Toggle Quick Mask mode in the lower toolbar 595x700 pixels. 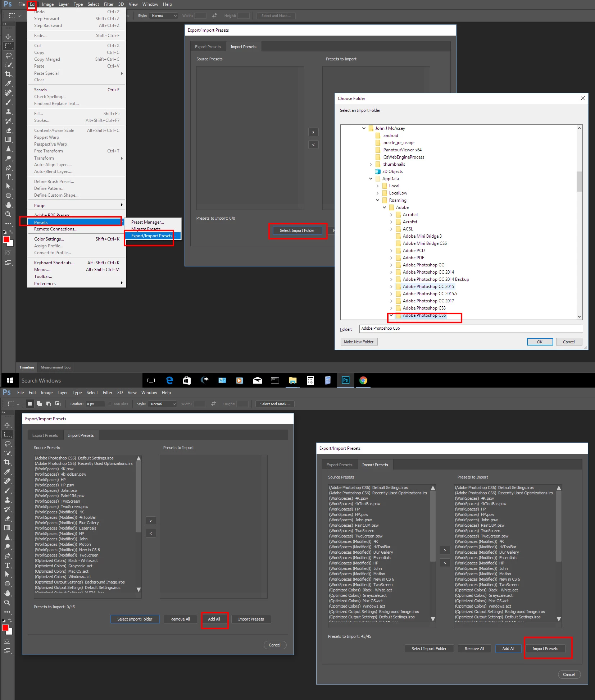point(7,641)
